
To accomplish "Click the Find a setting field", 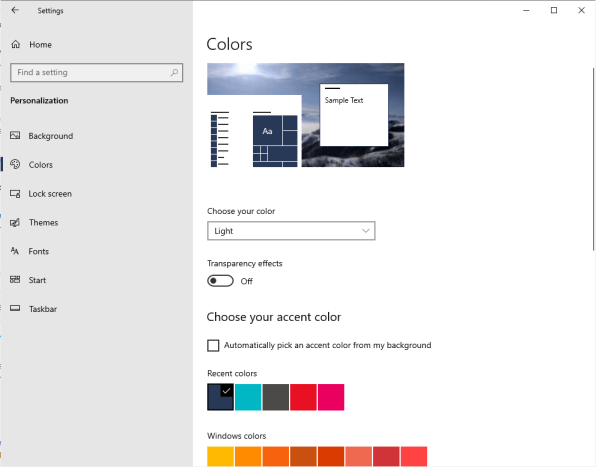I will pyautogui.click(x=97, y=72).
